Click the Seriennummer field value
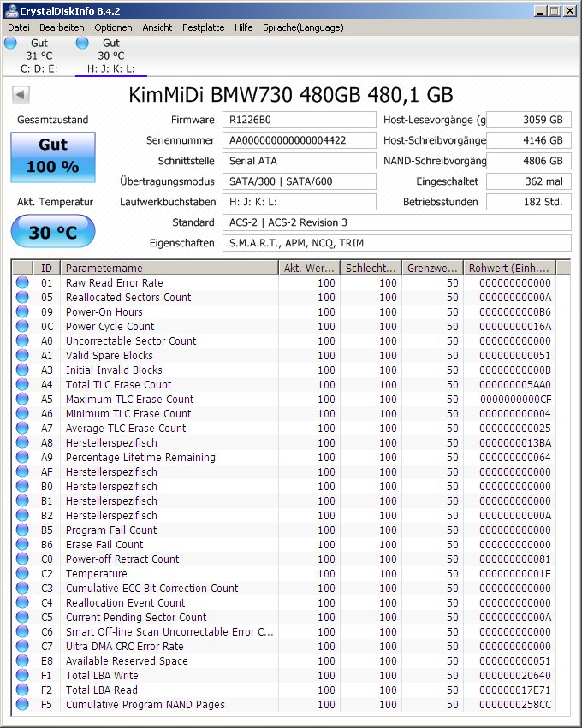582x728 pixels. (299, 140)
